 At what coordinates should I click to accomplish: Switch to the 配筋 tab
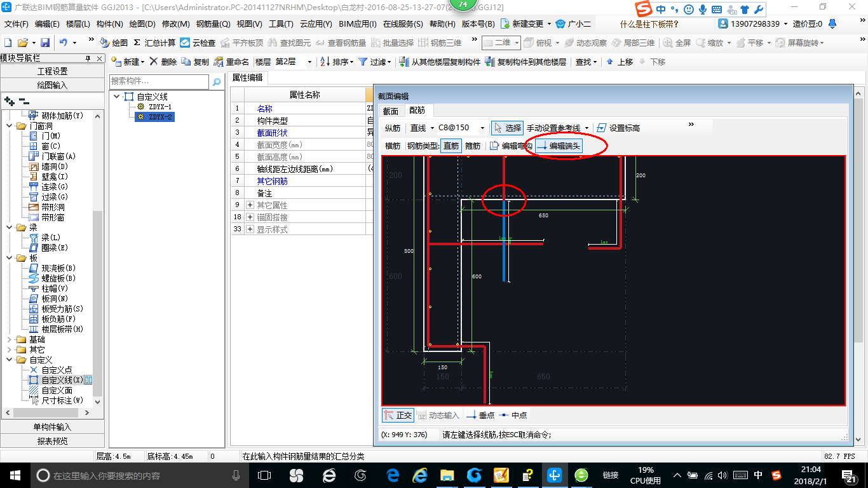[417, 110]
